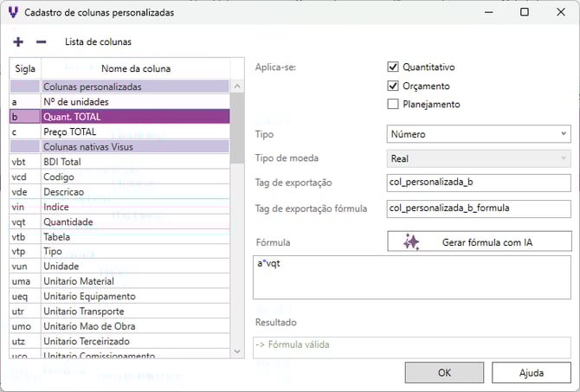Click the plus icon to add column
Image resolution: width=580 pixels, height=392 pixels.
point(19,42)
